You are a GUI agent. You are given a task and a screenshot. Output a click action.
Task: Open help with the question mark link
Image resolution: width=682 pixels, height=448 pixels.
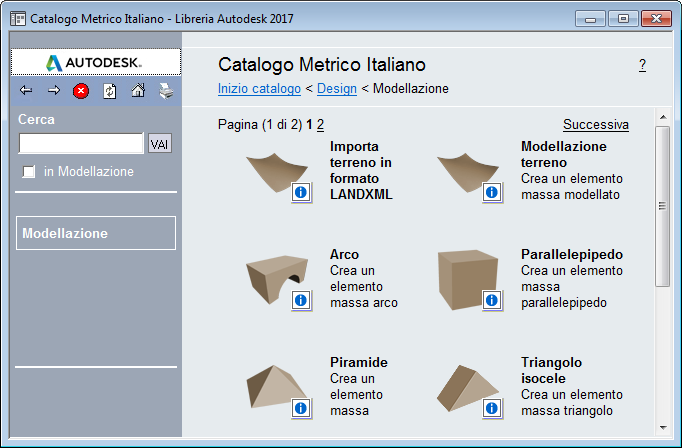(x=642, y=65)
